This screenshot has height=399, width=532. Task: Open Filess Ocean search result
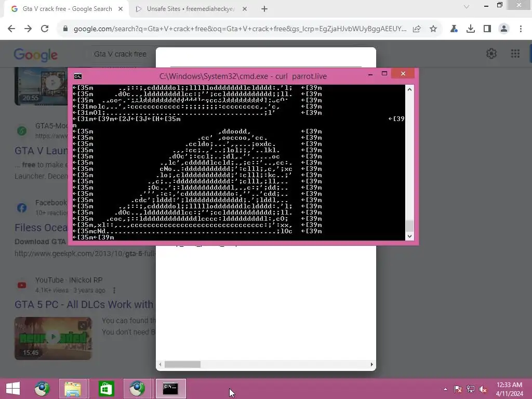coord(41,228)
